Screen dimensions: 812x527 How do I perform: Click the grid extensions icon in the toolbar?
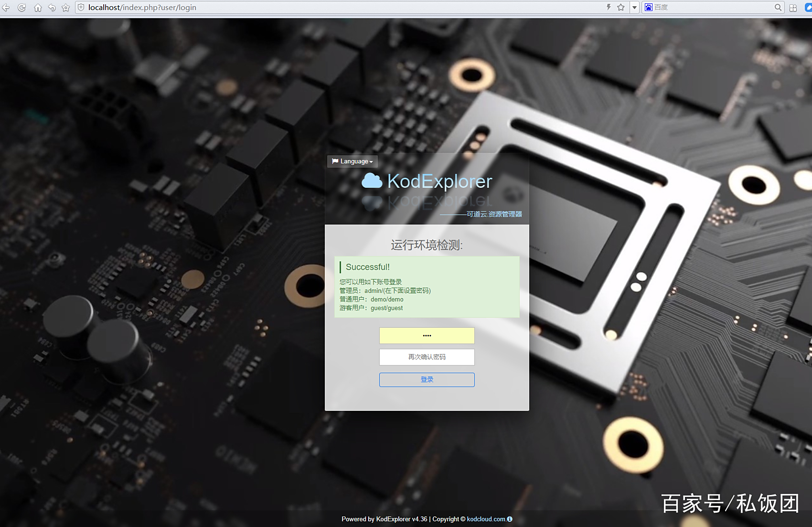click(793, 8)
